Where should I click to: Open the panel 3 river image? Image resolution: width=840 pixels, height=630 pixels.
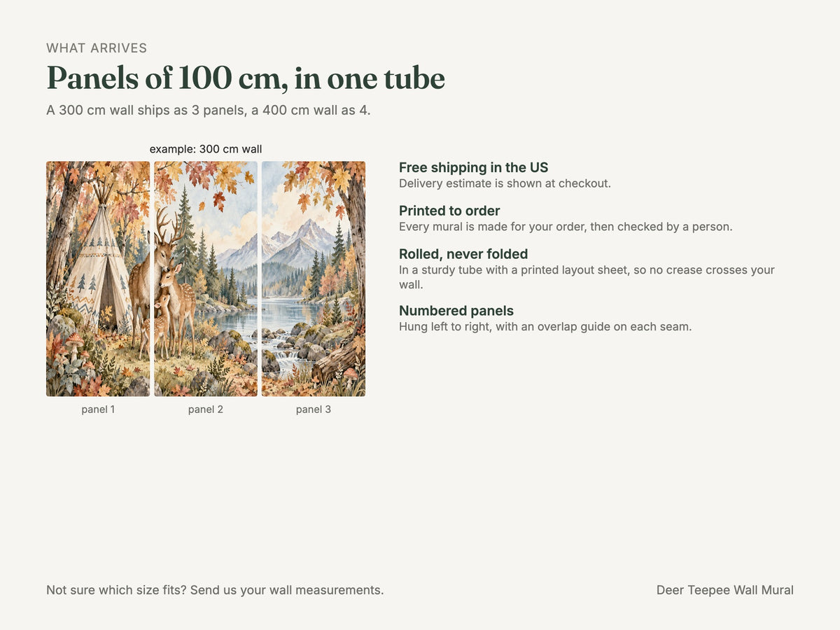[314, 279]
